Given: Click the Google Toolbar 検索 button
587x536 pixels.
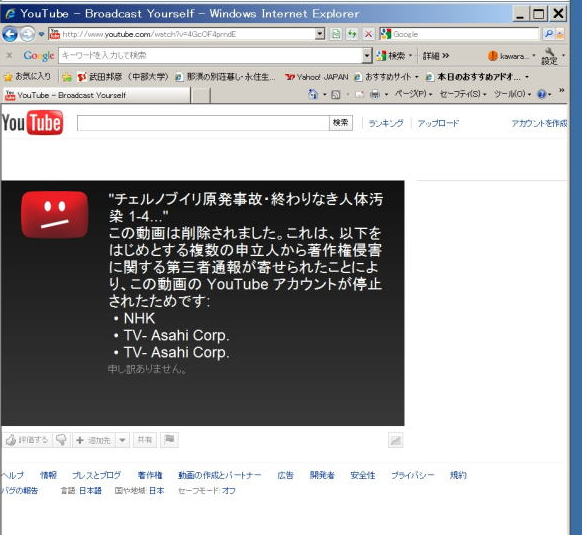Looking at the screenshot, I should click(391, 56).
